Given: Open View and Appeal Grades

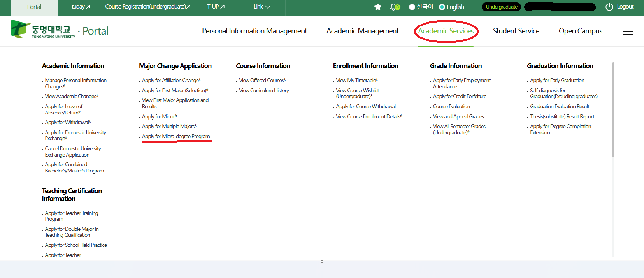Looking at the screenshot, I should [x=458, y=117].
